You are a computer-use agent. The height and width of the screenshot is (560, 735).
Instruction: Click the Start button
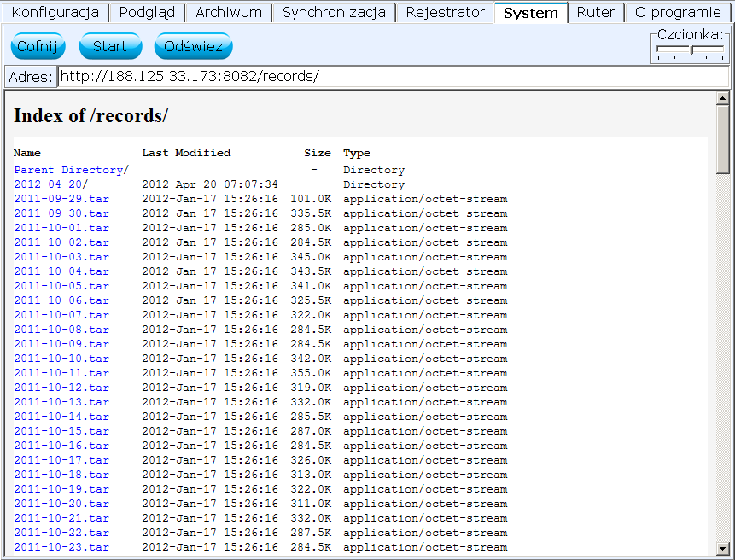(x=110, y=46)
